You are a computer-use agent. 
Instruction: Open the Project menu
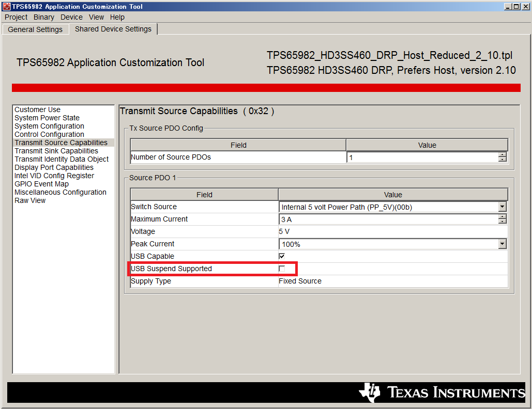16,17
